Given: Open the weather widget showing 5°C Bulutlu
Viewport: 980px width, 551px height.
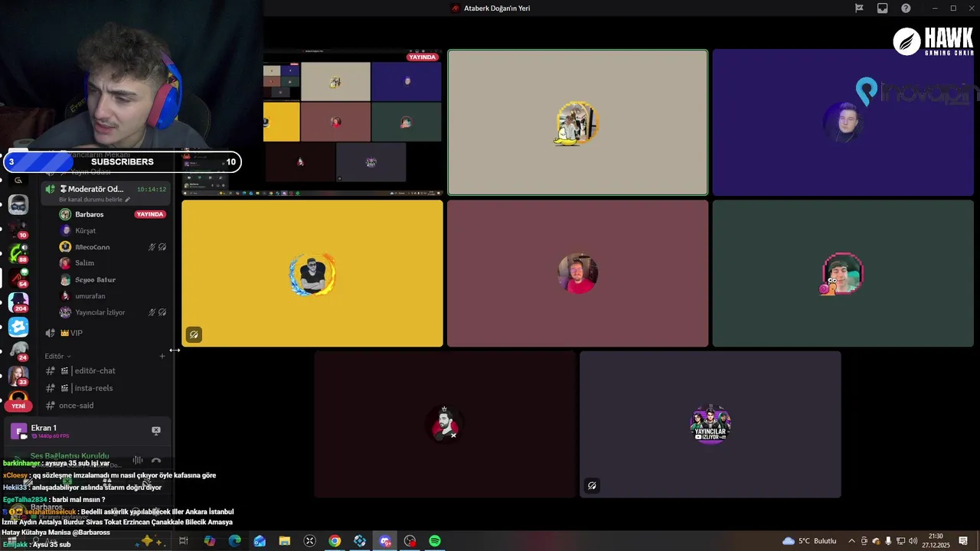Looking at the screenshot, I should coord(809,541).
